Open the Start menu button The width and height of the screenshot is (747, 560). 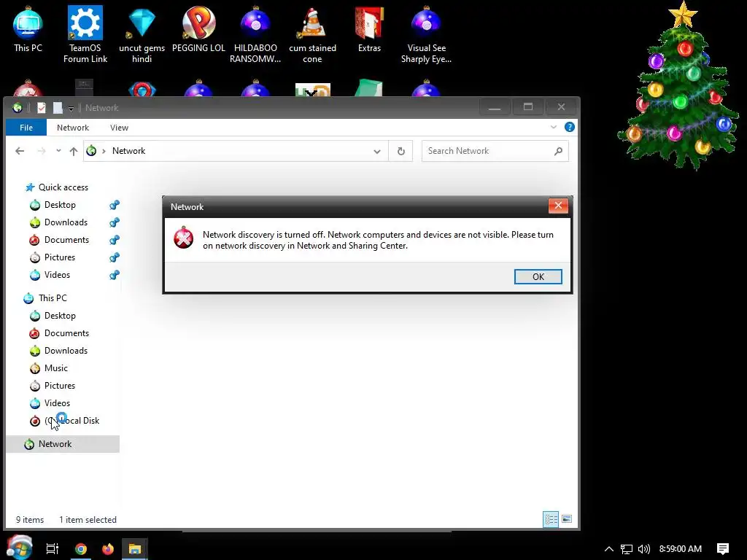(19, 548)
